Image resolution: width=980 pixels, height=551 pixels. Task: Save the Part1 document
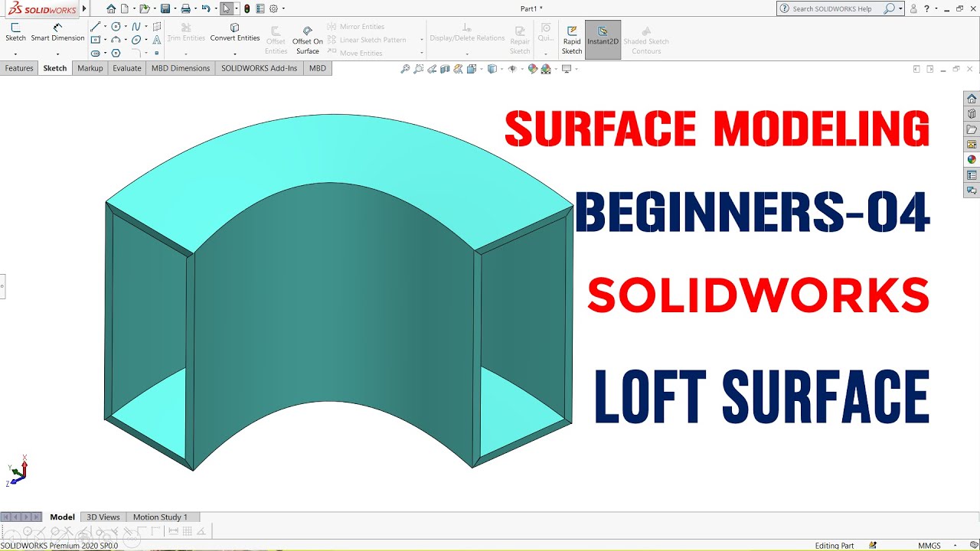[x=165, y=8]
